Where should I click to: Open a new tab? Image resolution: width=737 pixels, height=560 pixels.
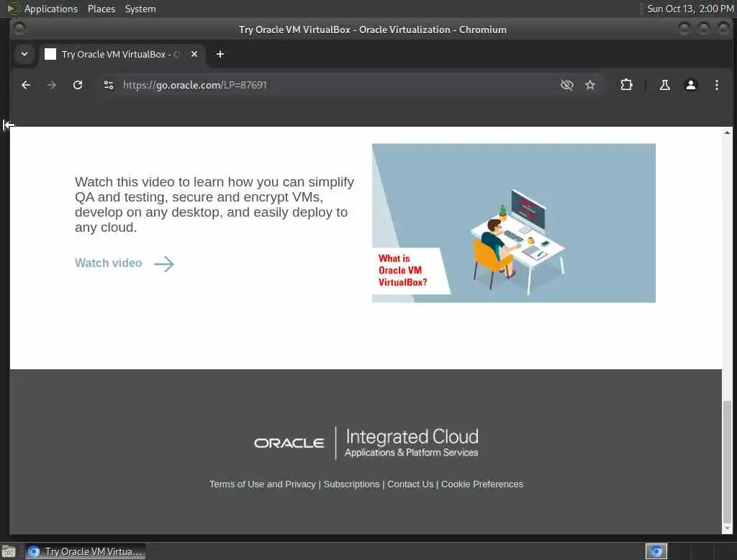coord(220,54)
